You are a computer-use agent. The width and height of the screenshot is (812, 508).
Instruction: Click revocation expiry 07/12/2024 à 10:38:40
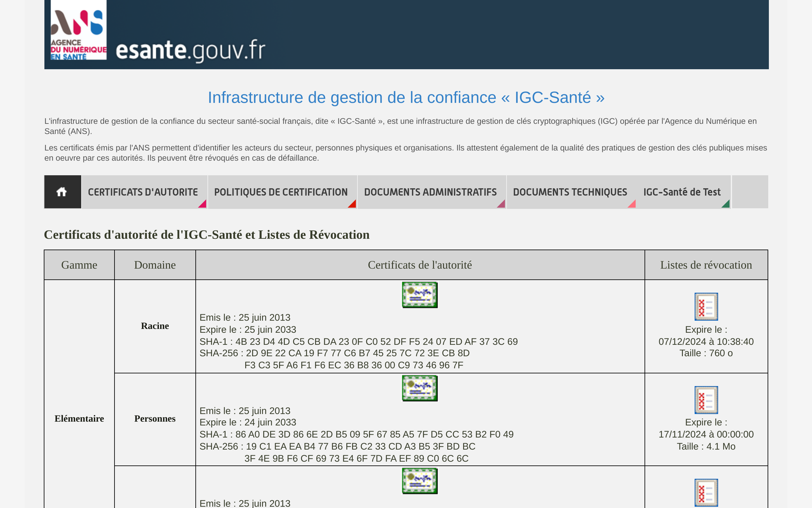point(706,342)
